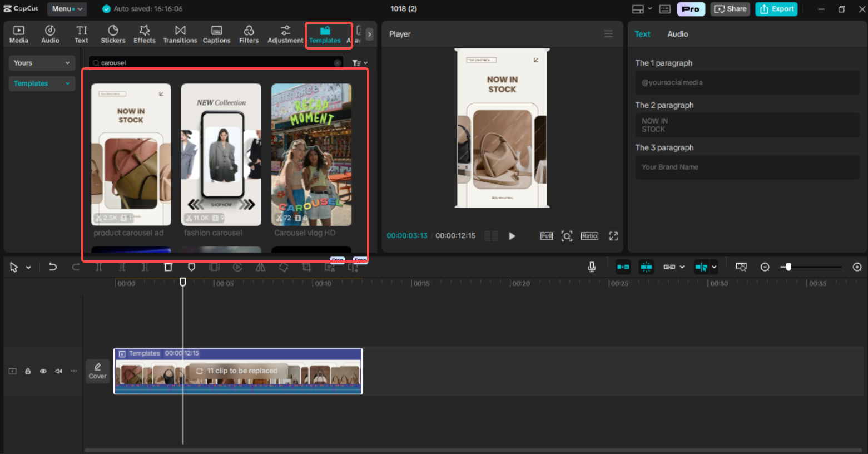Delete the selected clip using the trash icon

click(x=168, y=267)
